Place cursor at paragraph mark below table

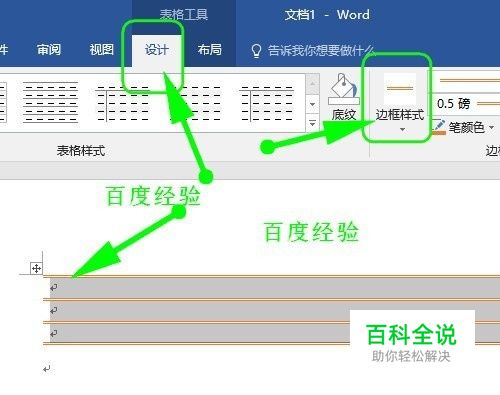tap(47, 369)
